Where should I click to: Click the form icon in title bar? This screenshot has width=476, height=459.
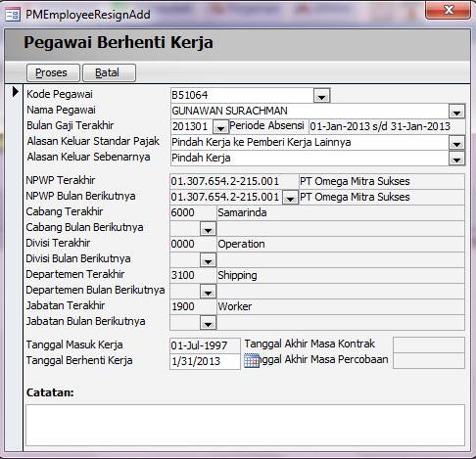[13, 15]
